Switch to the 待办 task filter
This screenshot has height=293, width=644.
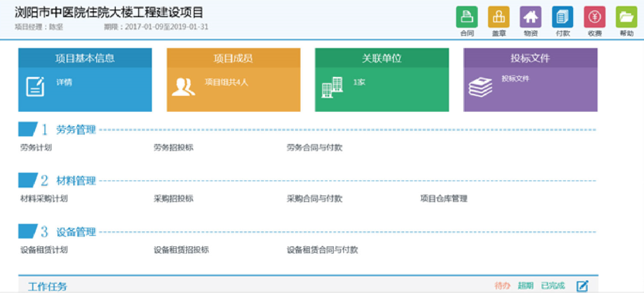coord(502,286)
